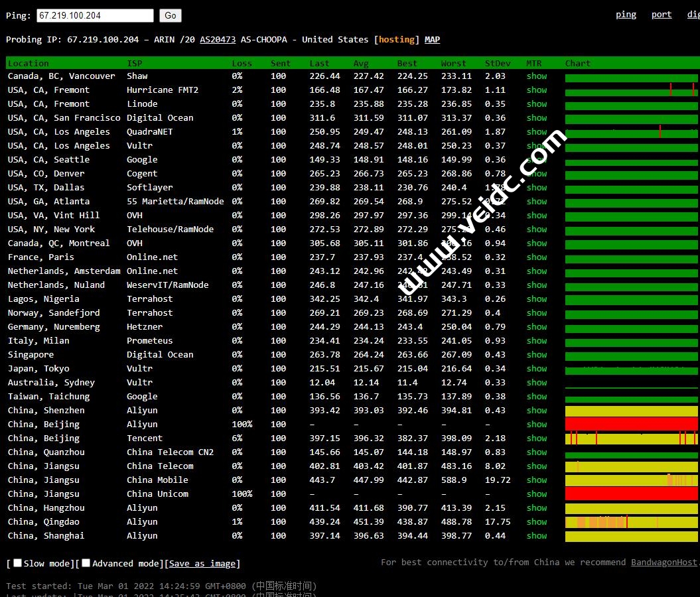This screenshot has height=597, width=700.
Task: Click the Save as image link
Action: click(202, 564)
